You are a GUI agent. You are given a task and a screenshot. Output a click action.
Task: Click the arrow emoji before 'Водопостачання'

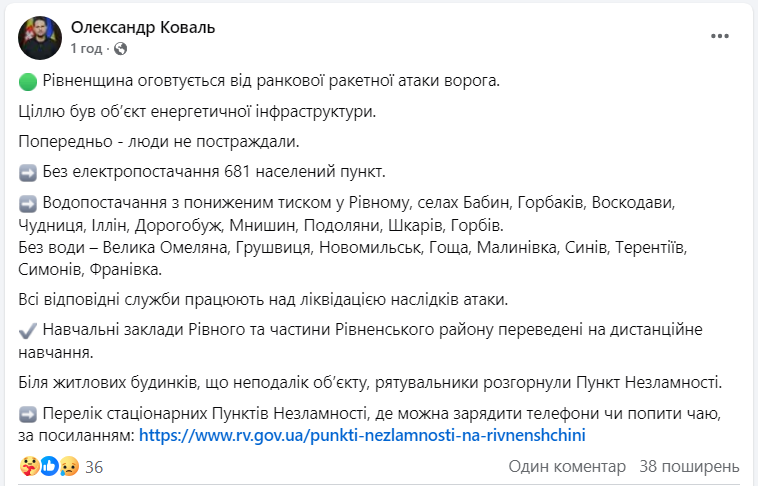click(28, 203)
